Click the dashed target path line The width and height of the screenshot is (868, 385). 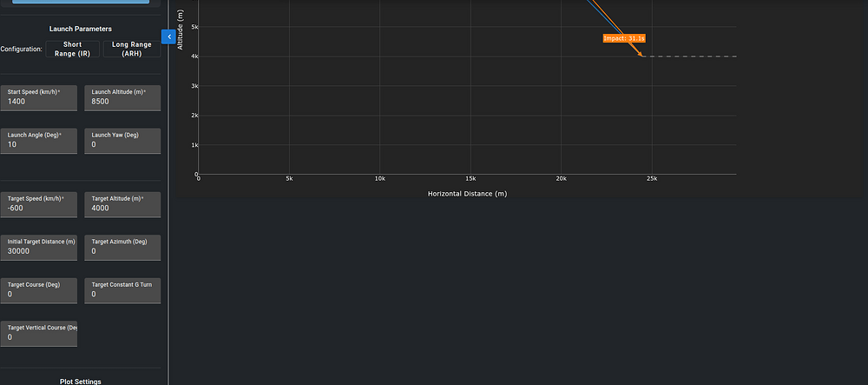tap(694, 56)
